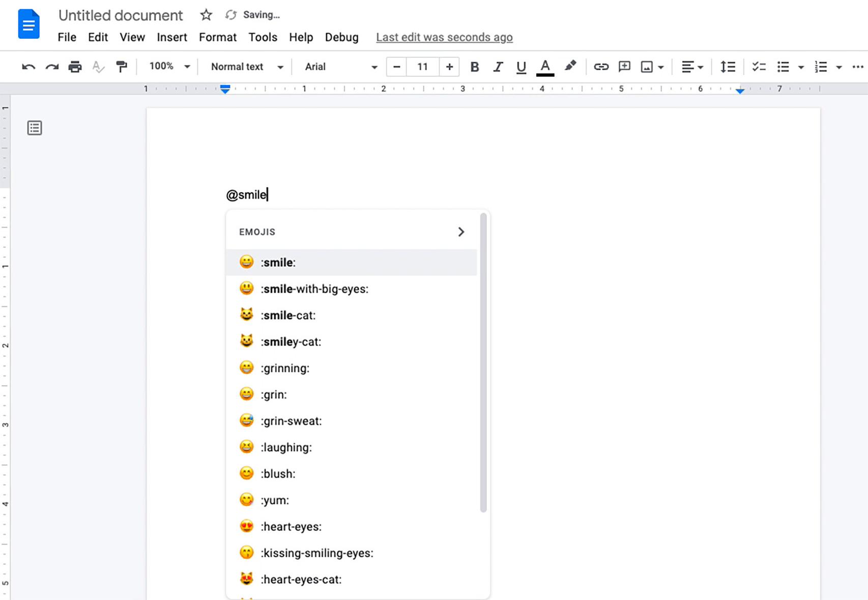Add a comment with the comment icon

624,67
